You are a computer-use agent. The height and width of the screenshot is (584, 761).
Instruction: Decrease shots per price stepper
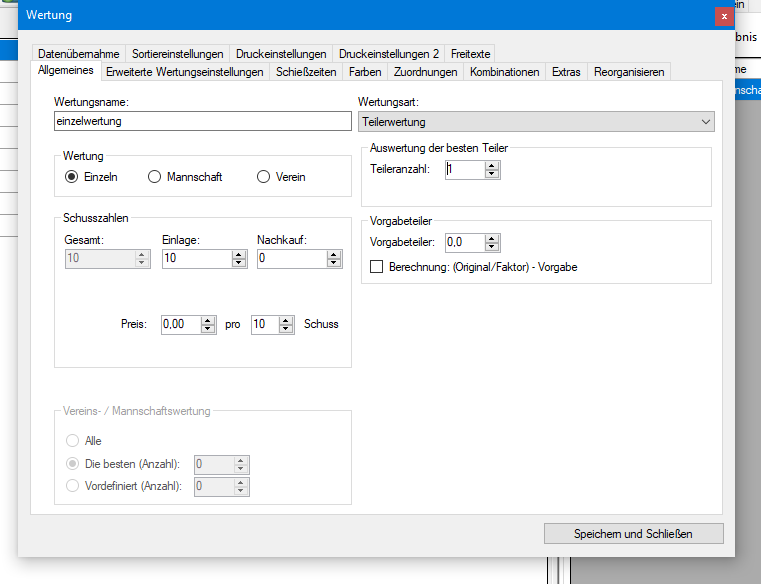287,329
